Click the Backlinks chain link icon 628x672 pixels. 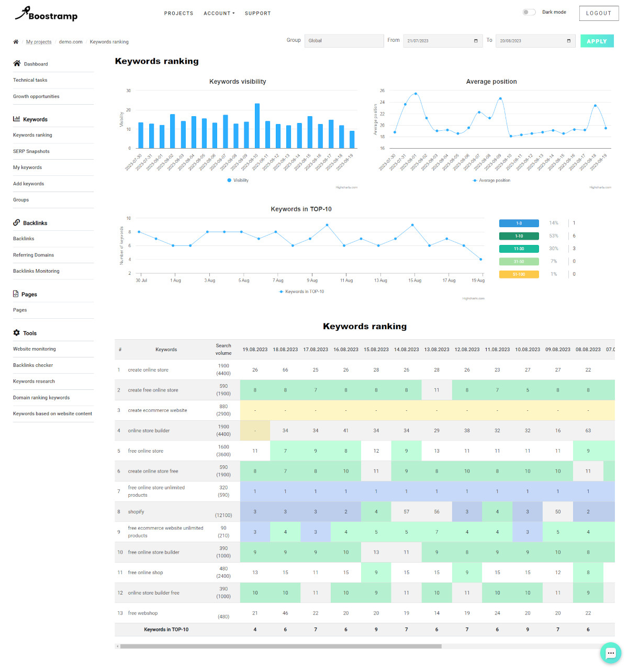pos(17,222)
